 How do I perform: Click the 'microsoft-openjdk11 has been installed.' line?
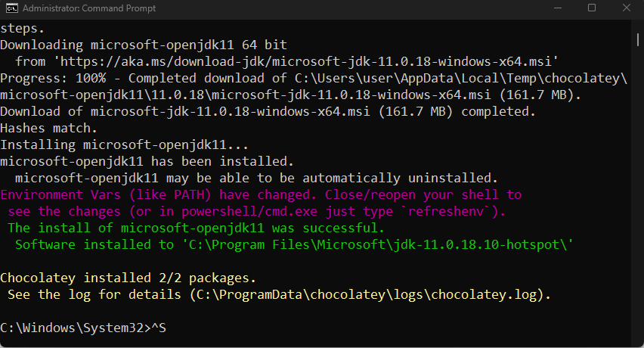point(144,161)
